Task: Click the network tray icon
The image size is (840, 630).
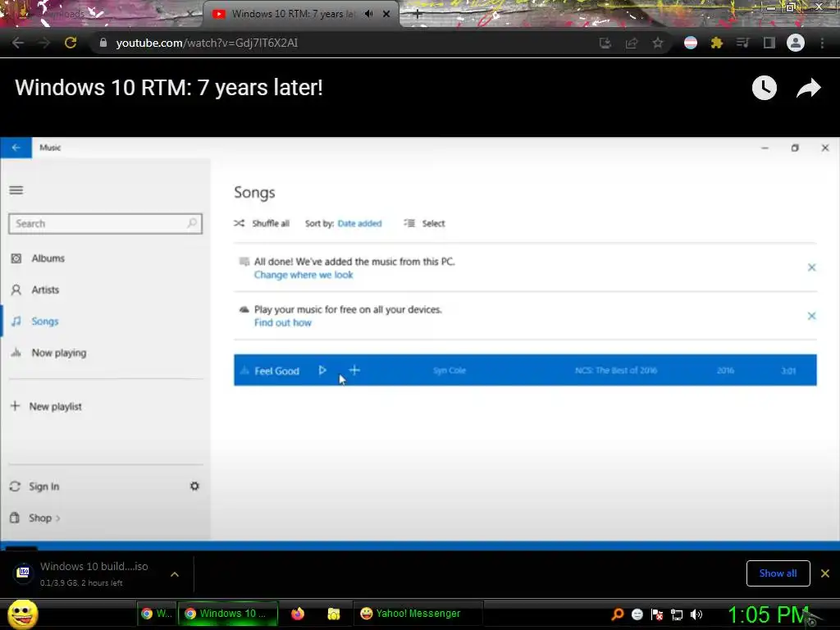Action: click(x=677, y=614)
